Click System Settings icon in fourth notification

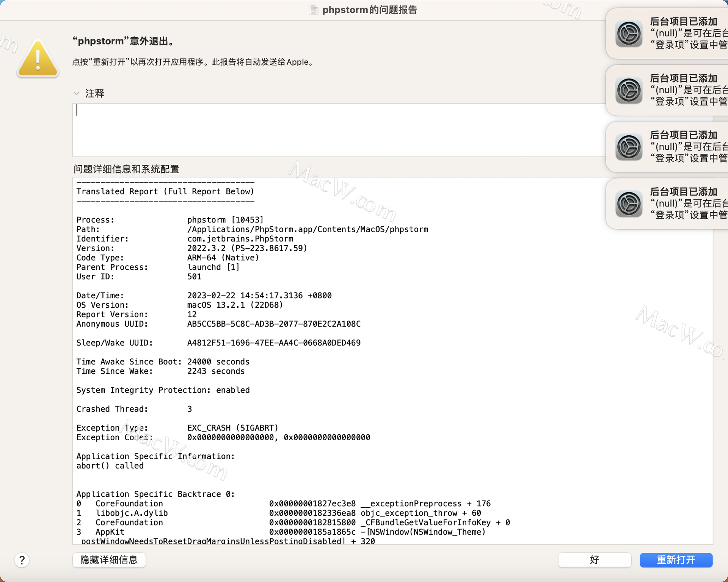point(629,204)
